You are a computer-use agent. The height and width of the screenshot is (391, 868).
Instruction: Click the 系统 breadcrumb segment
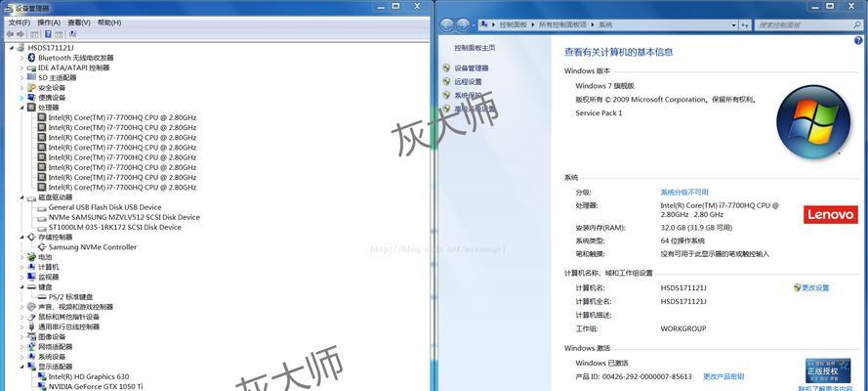pyautogui.click(x=605, y=24)
